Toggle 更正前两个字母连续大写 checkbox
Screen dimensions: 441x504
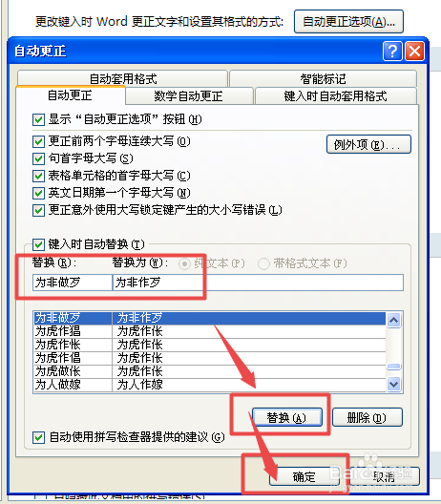point(38,141)
